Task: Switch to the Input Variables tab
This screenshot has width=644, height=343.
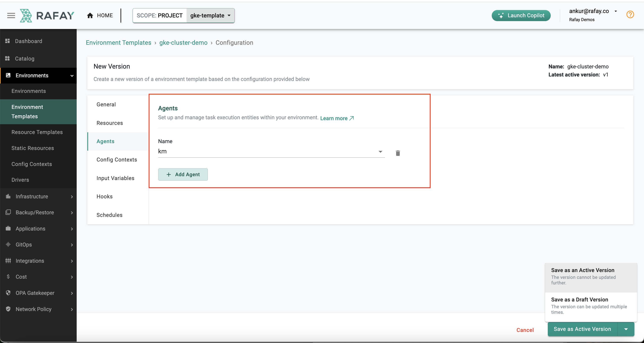Action: coord(118,178)
